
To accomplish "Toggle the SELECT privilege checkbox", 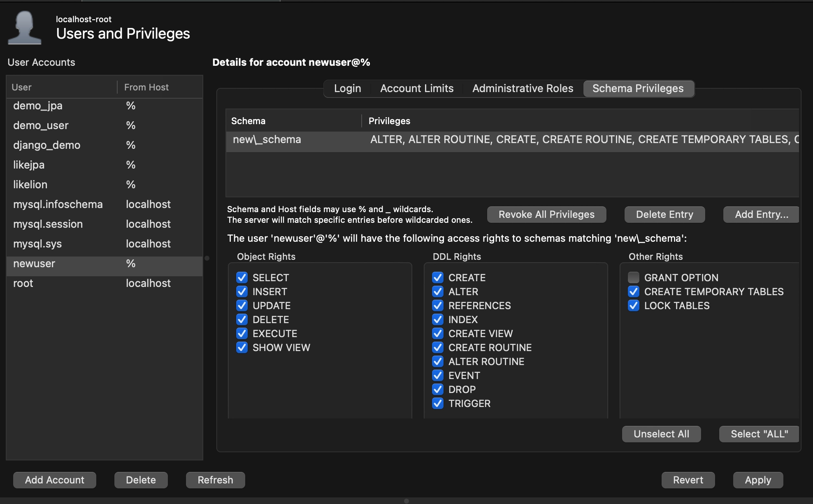I will point(242,277).
